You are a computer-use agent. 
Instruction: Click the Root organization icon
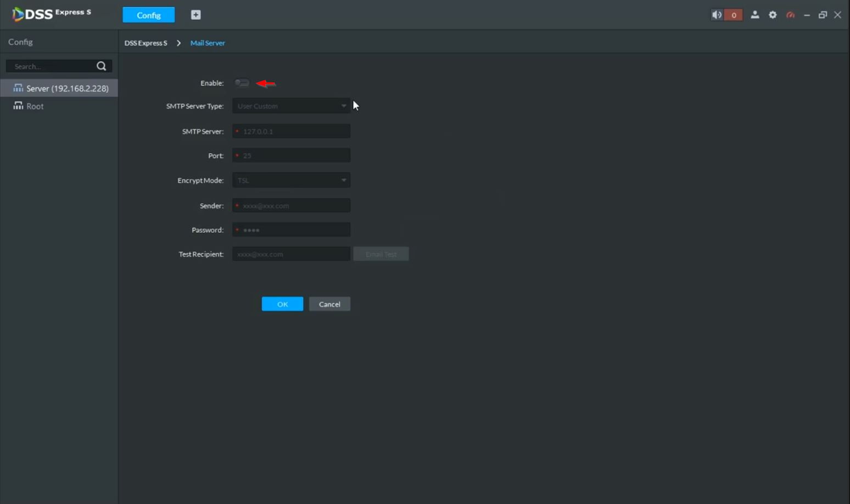coord(18,105)
